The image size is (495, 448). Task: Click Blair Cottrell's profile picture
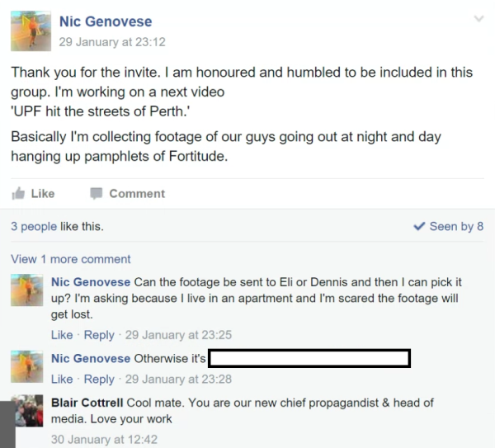click(29, 411)
